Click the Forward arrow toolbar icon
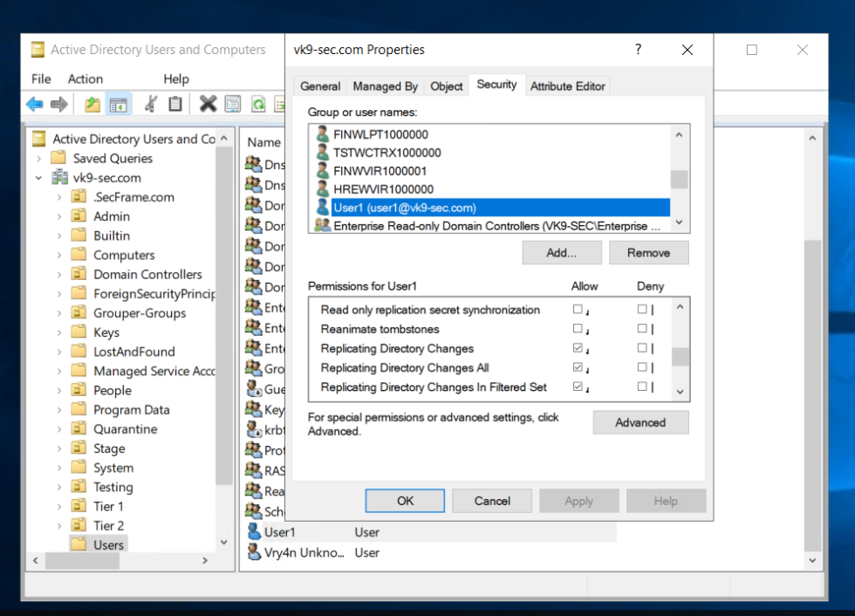Image resolution: width=855 pixels, height=616 pixels. 59,104
